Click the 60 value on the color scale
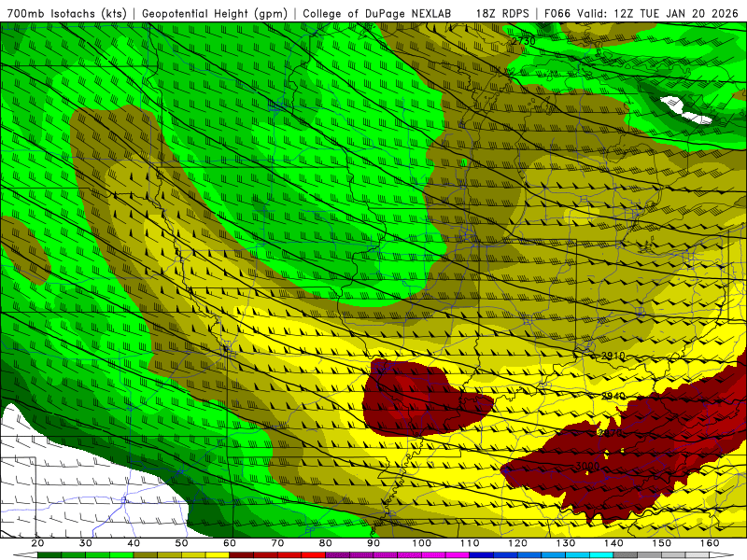 click(x=230, y=543)
